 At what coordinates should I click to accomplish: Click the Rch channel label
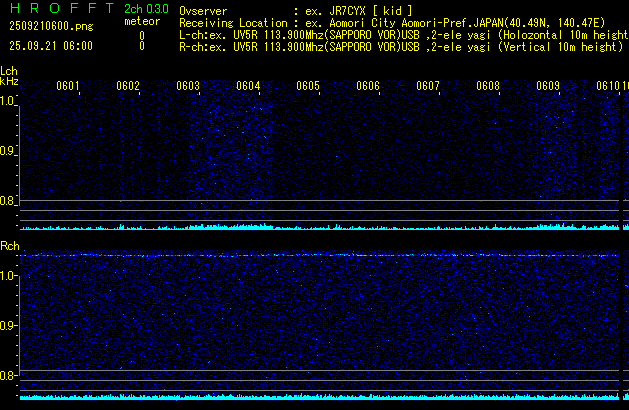10,245
